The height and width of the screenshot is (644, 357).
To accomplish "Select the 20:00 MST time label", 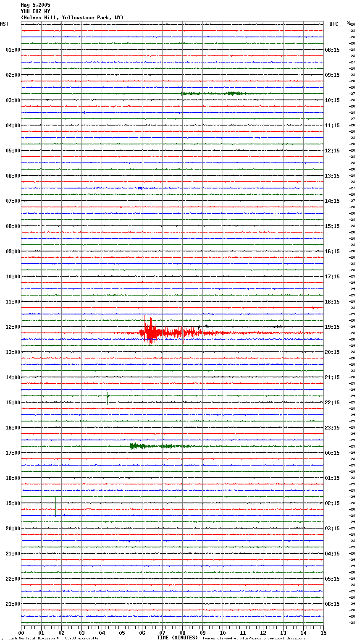I will point(13,529).
